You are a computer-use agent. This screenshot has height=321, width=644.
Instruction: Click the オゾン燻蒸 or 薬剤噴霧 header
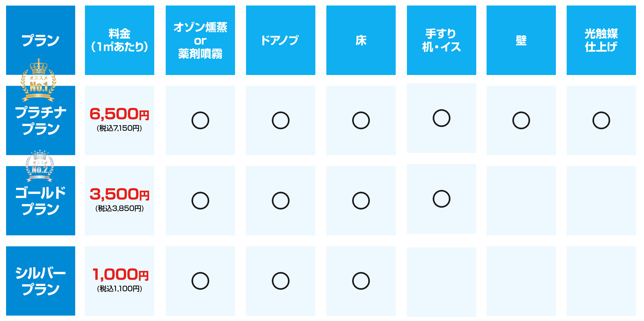click(200, 40)
